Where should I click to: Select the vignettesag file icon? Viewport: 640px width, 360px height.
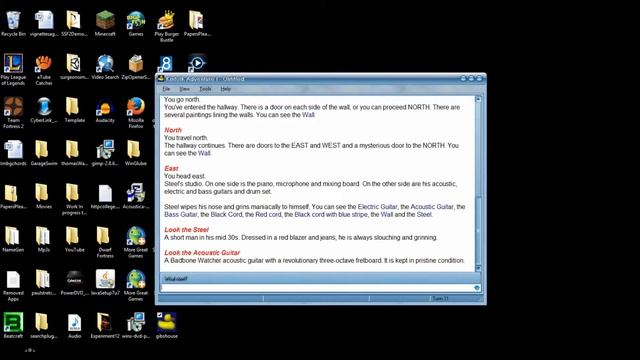(x=44, y=24)
